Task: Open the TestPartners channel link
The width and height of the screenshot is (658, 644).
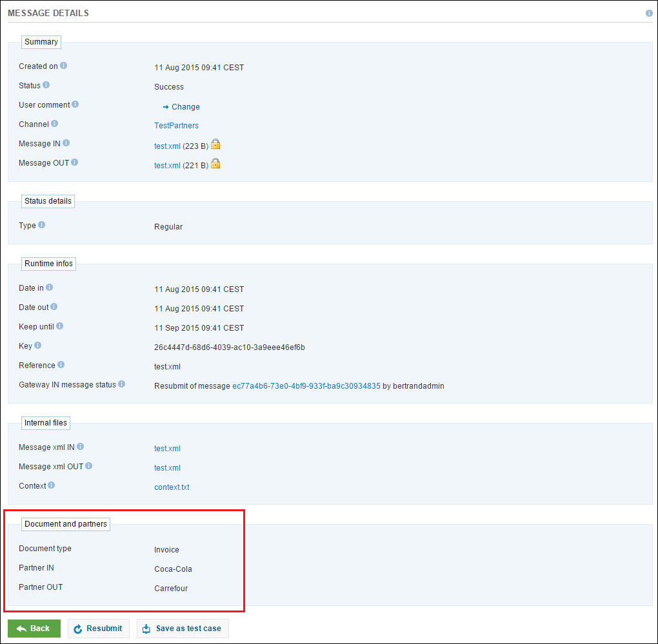Action: [x=176, y=126]
